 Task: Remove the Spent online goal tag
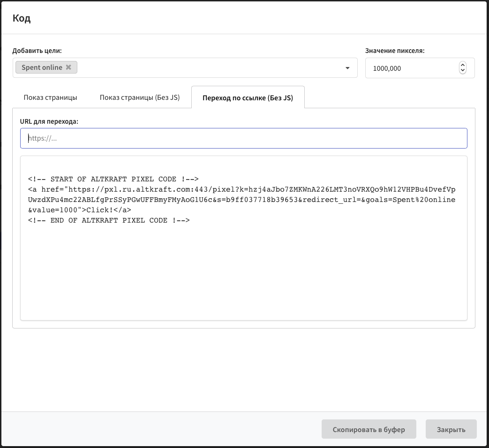(68, 67)
